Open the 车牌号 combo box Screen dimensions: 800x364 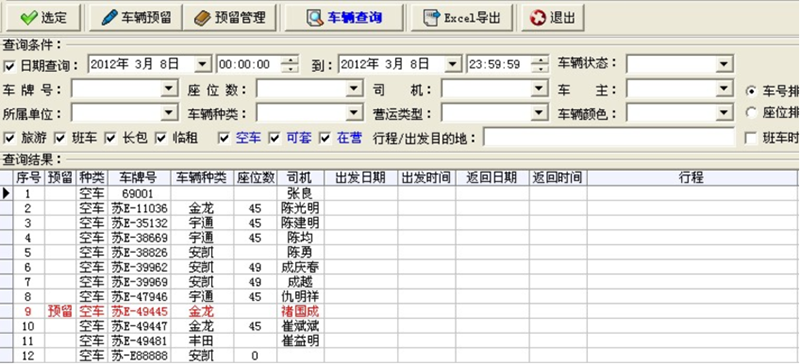click(x=169, y=89)
